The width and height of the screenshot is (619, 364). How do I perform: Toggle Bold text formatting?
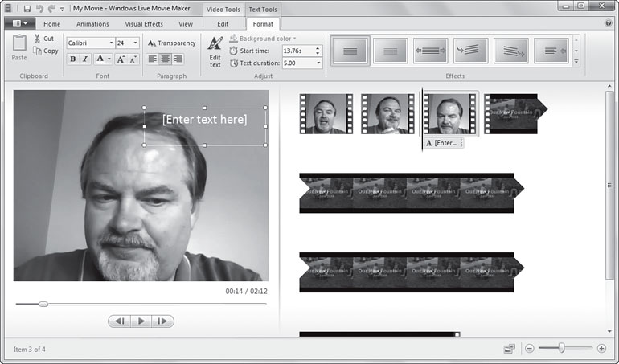pyautogui.click(x=73, y=59)
